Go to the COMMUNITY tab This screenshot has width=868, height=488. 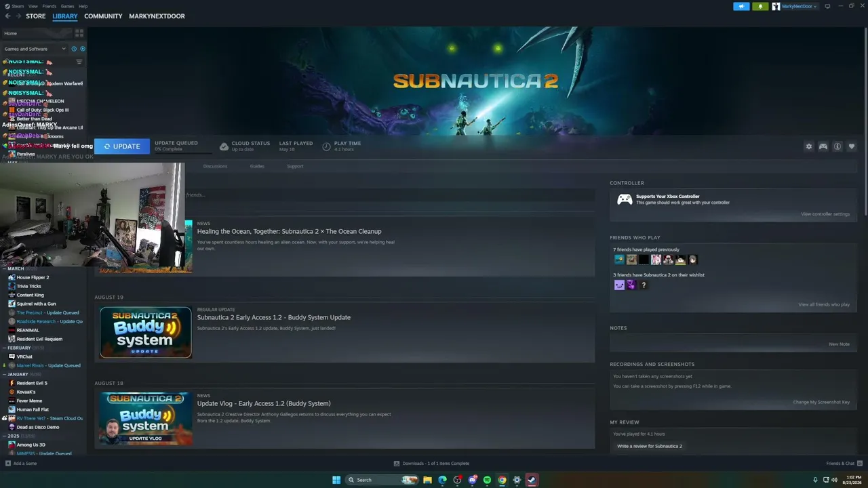(103, 16)
